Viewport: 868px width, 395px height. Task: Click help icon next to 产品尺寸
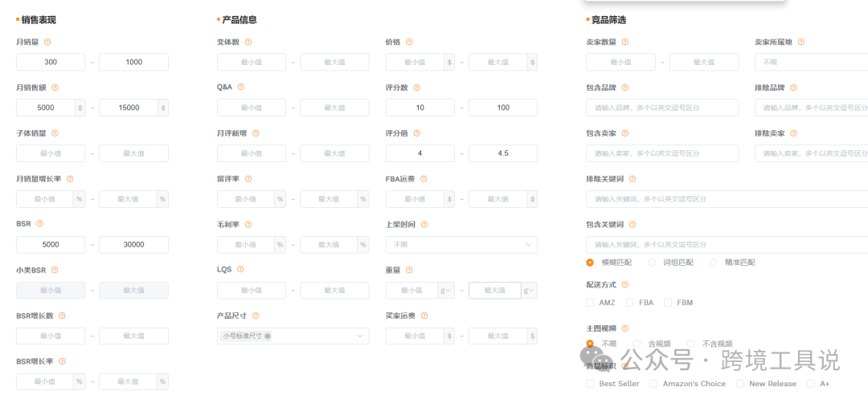pyautogui.click(x=256, y=316)
